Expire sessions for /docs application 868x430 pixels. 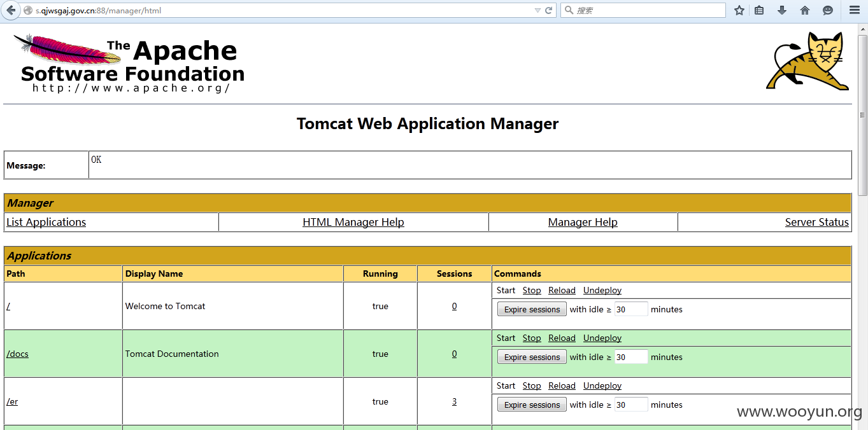tap(532, 357)
